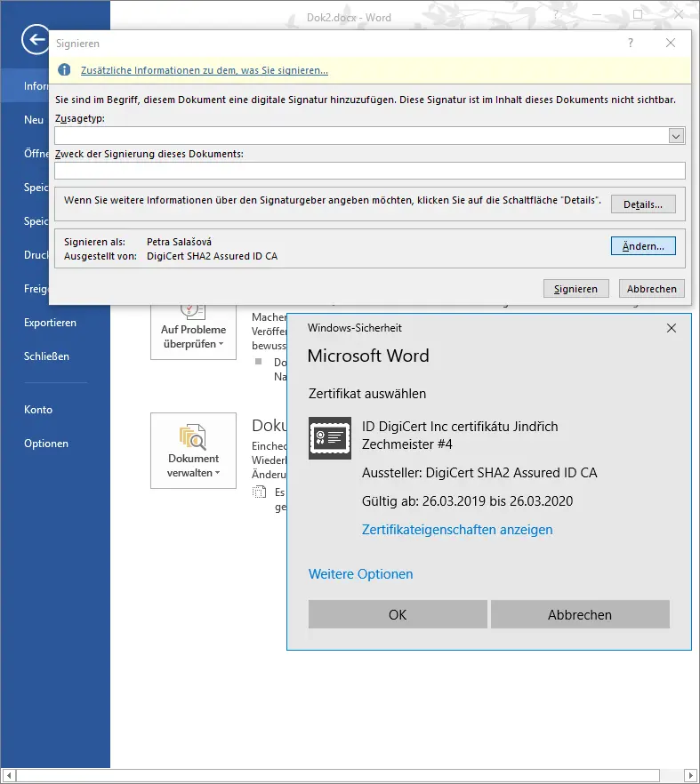Click the Zusagetyp combo box field
700x784 pixels.
[370, 136]
